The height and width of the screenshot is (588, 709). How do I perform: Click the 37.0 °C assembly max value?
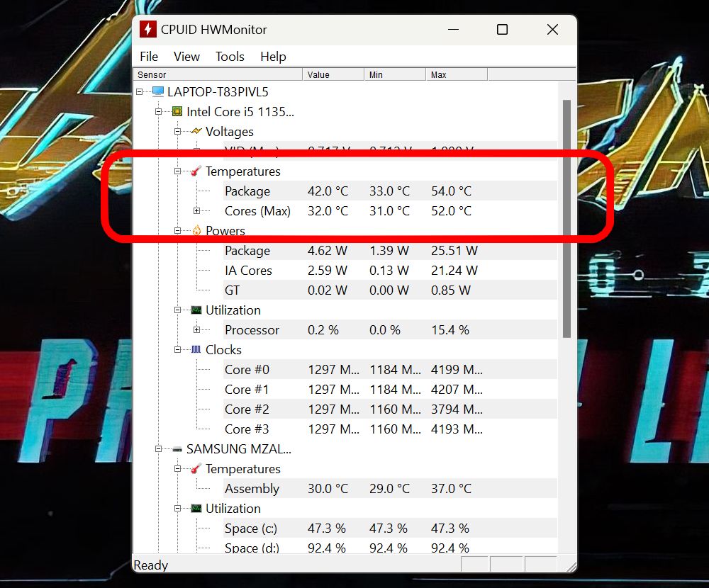[451, 489]
